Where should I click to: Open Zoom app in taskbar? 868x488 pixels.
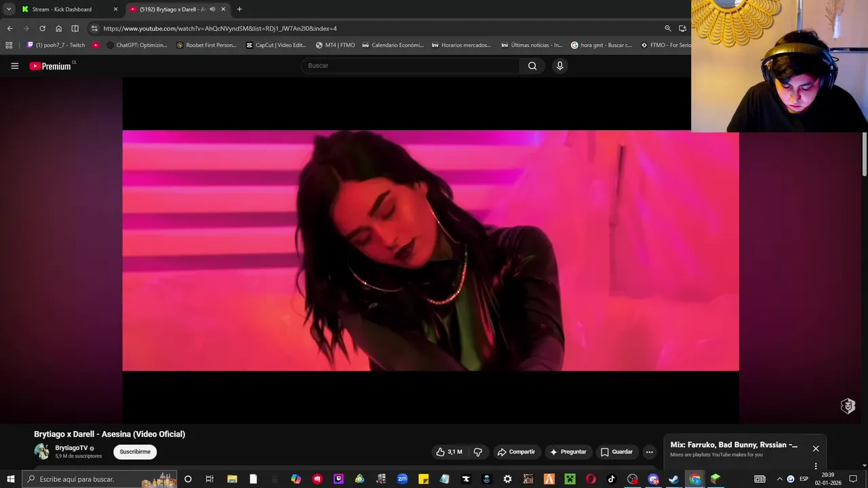point(402,479)
